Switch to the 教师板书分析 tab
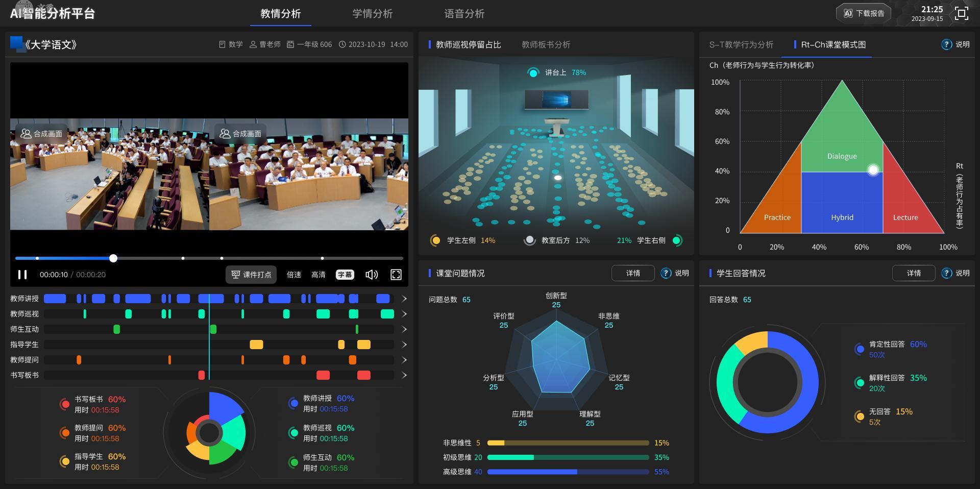Screen dimensions: 980x489 pos(546,45)
